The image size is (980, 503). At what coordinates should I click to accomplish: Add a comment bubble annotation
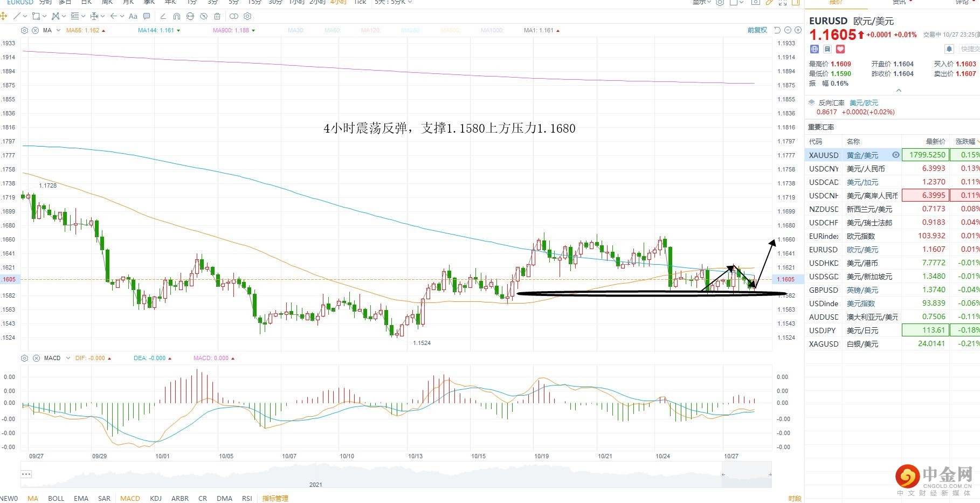pyautogui.click(x=147, y=16)
